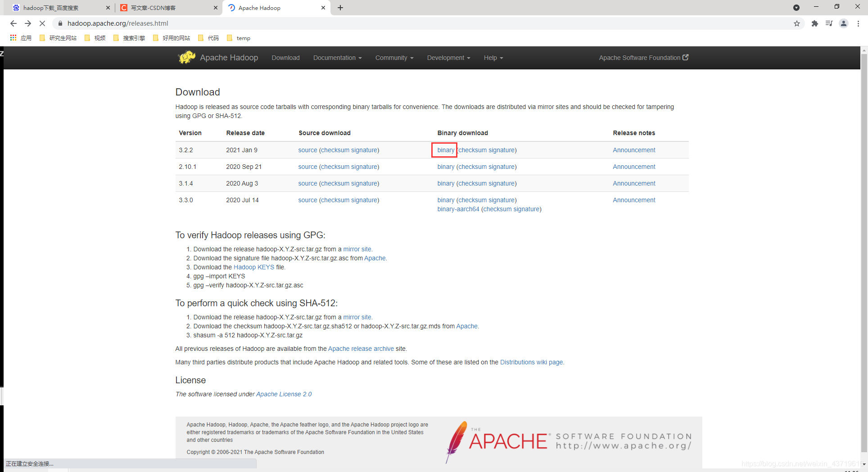Open the 3.1.4 source checksum link
This screenshot has height=472, width=868.
[x=335, y=183]
